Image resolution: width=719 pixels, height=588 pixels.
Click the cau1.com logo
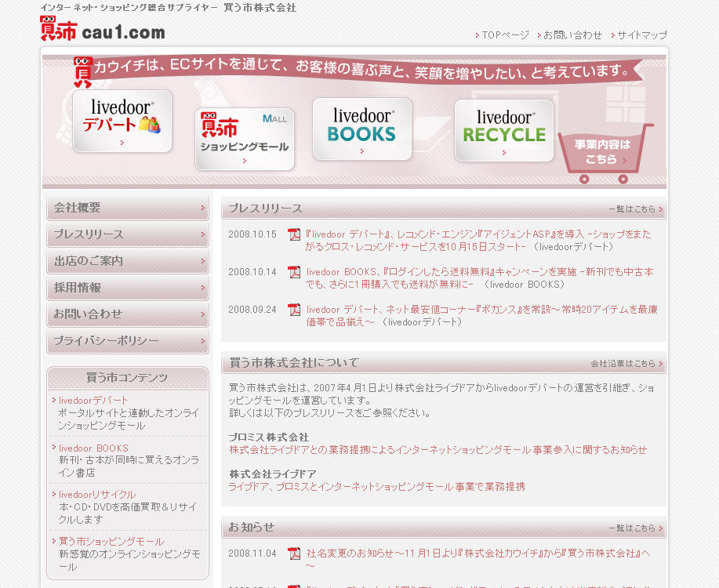[x=103, y=29]
